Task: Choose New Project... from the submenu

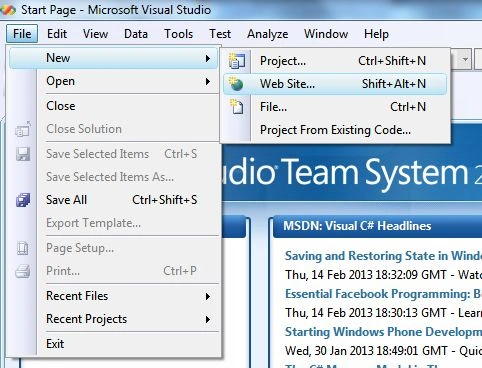Action: (x=335, y=61)
